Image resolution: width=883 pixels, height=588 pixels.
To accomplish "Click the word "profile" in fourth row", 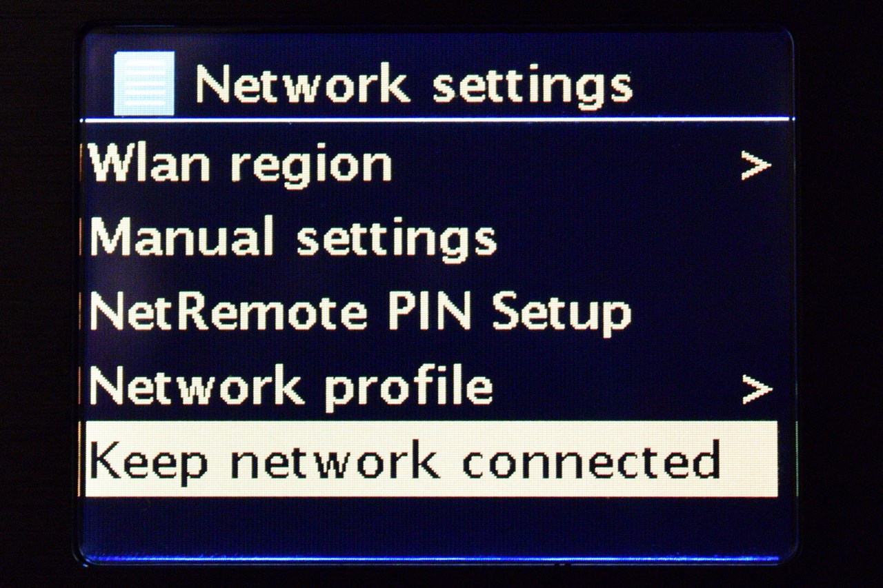I will tap(408, 389).
